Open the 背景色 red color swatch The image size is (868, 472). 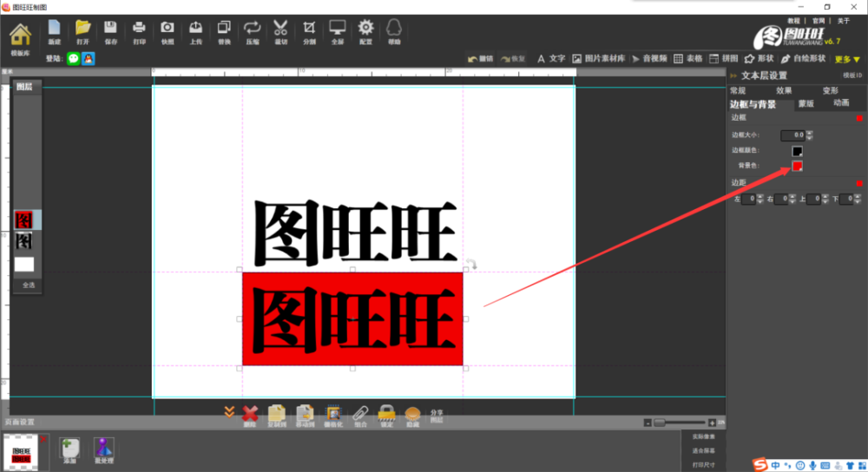797,166
